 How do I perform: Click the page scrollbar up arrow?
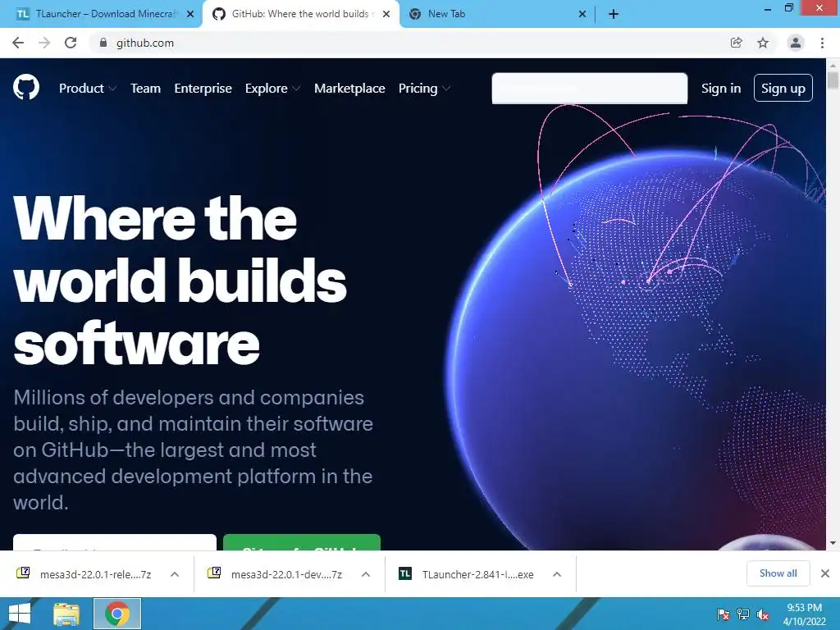[x=833, y=65]
